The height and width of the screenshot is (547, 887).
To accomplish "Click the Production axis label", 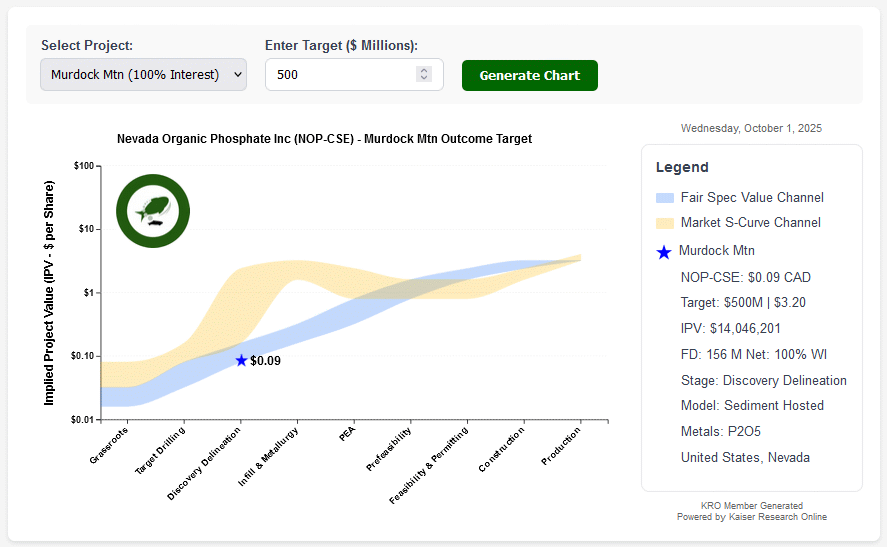I will pyautogui.click(x=561, y=446).
